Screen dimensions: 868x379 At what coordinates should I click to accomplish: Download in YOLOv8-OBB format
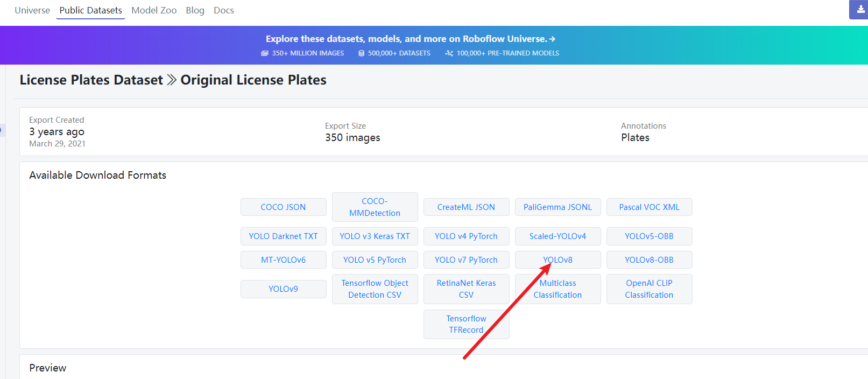(x=650, y=260)
